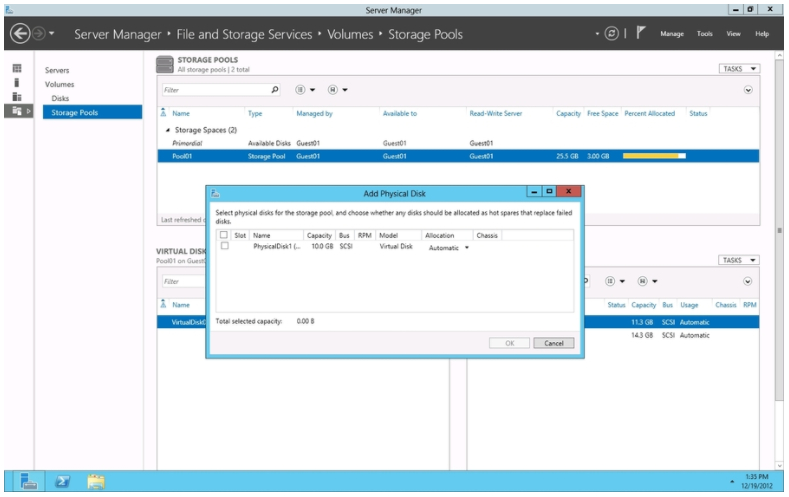
Task: Open the View menu
Action: 733,34
